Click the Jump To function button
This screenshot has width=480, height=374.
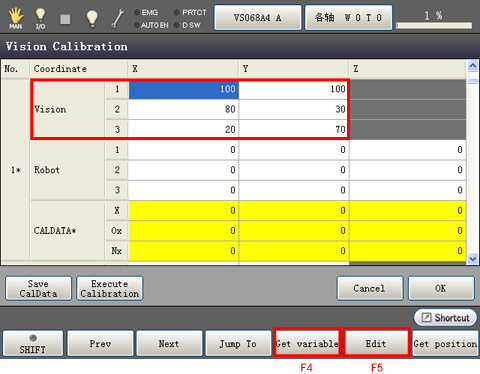pos(238,343)
